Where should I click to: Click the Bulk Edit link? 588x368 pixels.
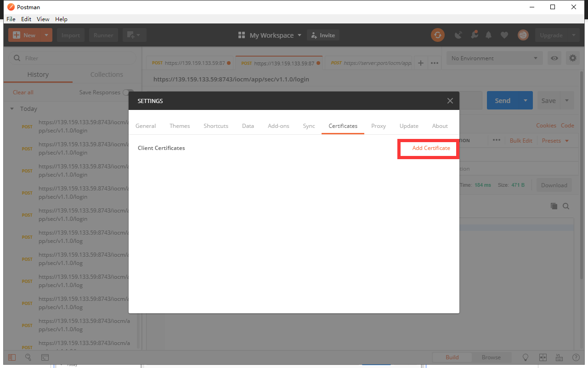click(x=521, y=140)
